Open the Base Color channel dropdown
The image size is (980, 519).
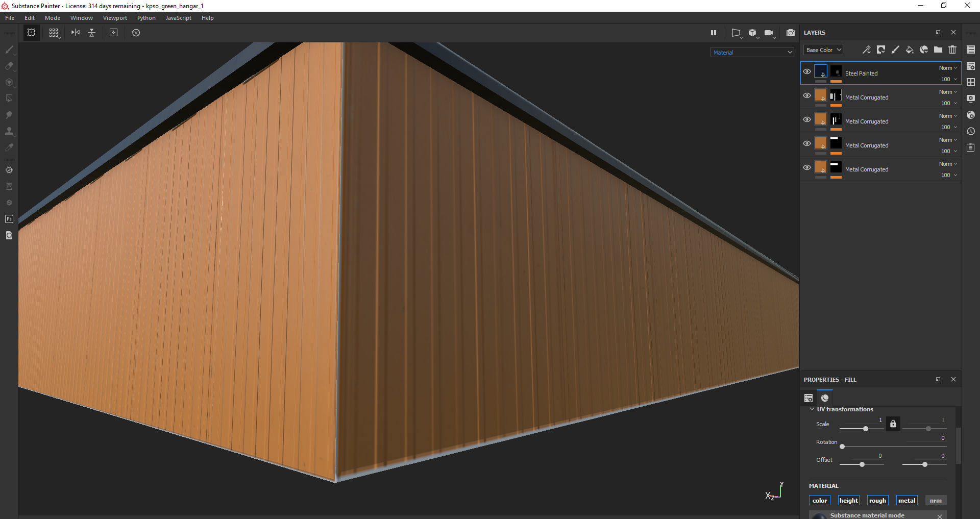[823, 50]
